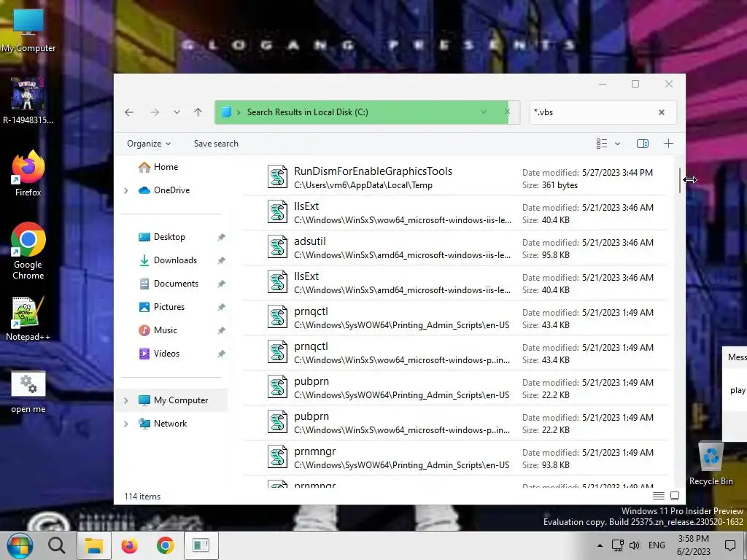Go back with the back arrow
This screenshot has width=747, height=560.
coord(129,112)
